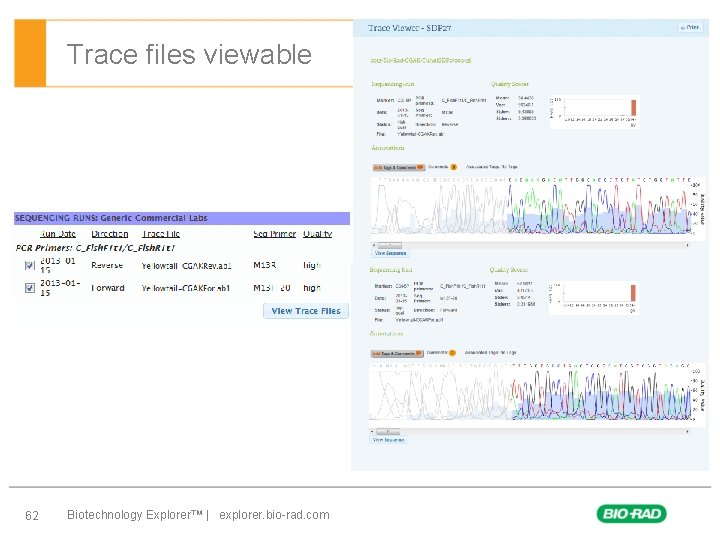
Task: Click the 'Trace Viewer - SDP27' title
Action: click(x=409, y=28)
